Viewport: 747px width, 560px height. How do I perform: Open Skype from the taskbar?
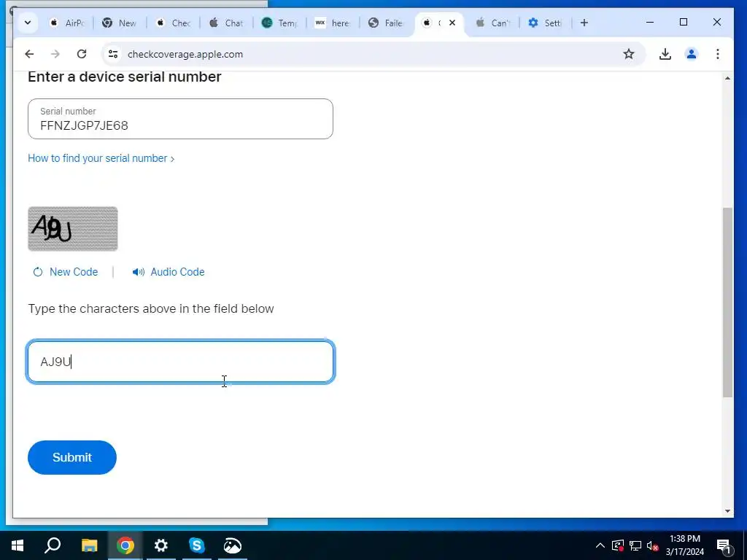click(x=197, y=545)
